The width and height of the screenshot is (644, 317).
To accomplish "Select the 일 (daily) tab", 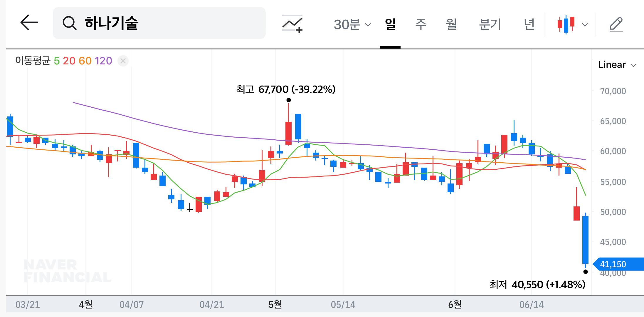I will coord(390,24).
